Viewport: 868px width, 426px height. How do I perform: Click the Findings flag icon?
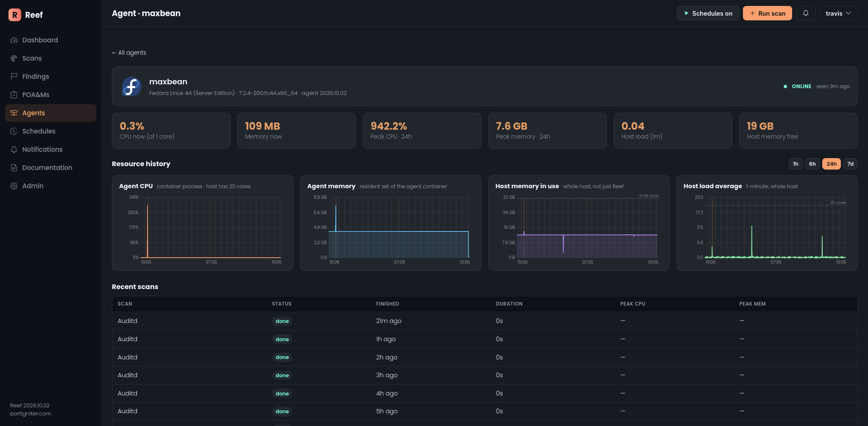(x=14, y=77)
